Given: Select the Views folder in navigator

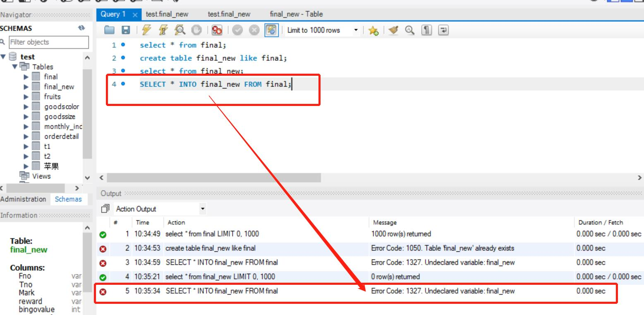Looking at the screenshot, I should coord(41,176).
